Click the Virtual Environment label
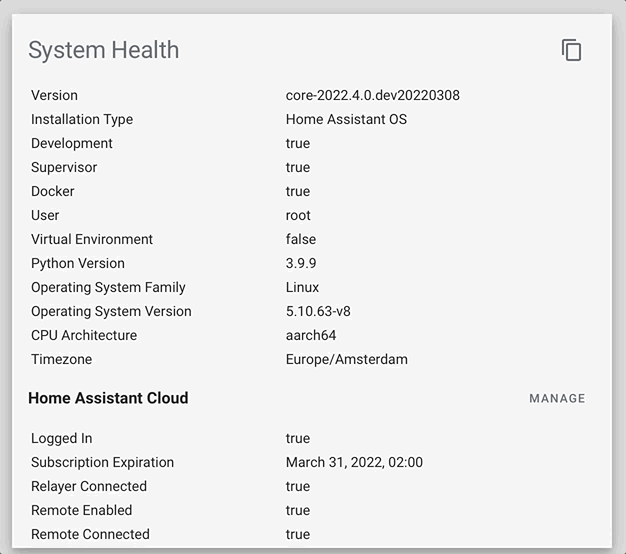626x554 pixels. (92, 239)
